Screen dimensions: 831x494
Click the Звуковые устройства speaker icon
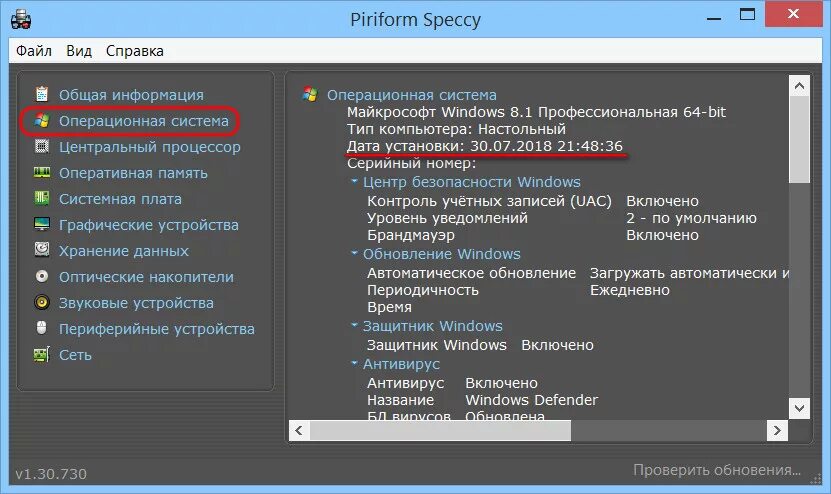(x=42, y=302)
